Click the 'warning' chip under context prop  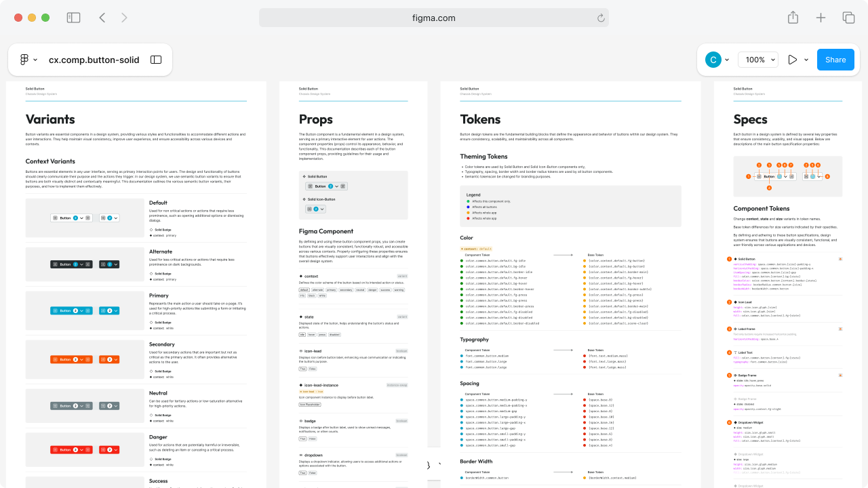pos(399,289)
